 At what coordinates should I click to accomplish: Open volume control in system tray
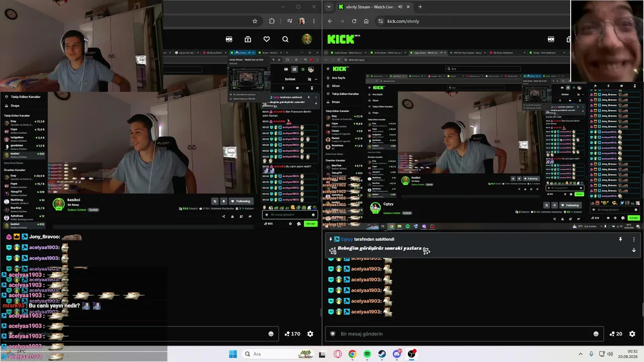pos(610,354)
